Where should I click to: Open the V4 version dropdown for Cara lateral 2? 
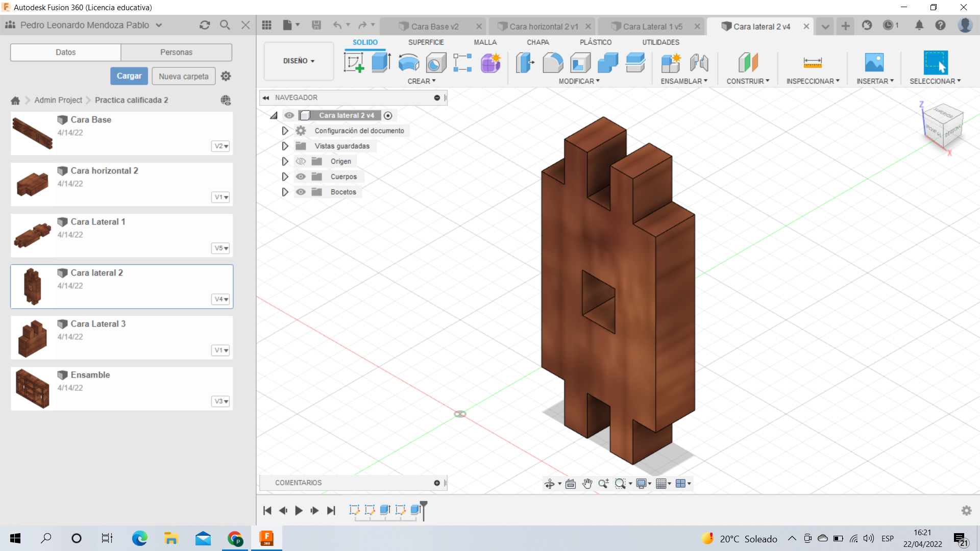pyautogui.click(x=221, y=299)
